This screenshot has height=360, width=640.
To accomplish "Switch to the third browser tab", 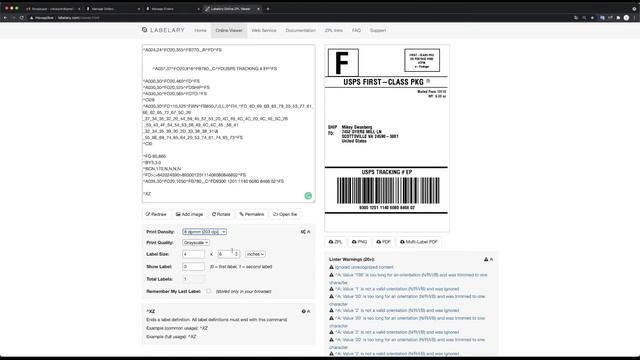I will tap(172, 9).
